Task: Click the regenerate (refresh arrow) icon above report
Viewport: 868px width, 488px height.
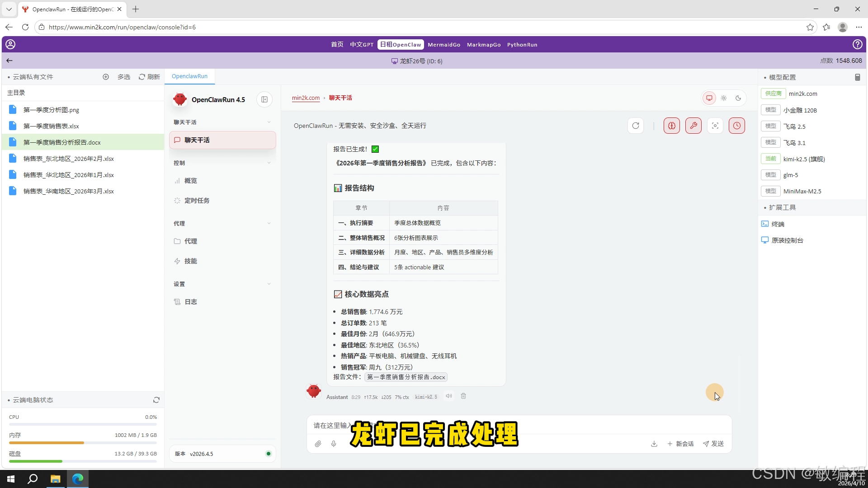Action: (636, 126)
